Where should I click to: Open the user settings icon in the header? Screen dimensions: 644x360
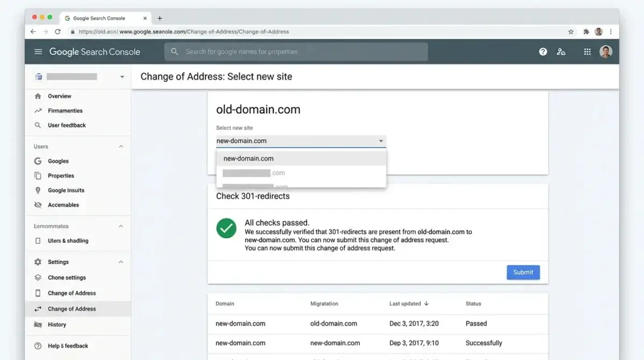pyautogui.click(x=561, y=52)
